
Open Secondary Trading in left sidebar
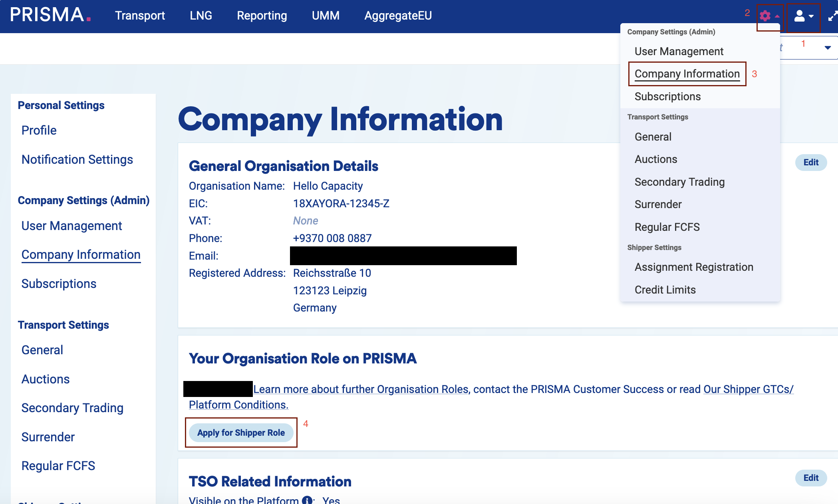pyautogui.click(x=72, y=408)
